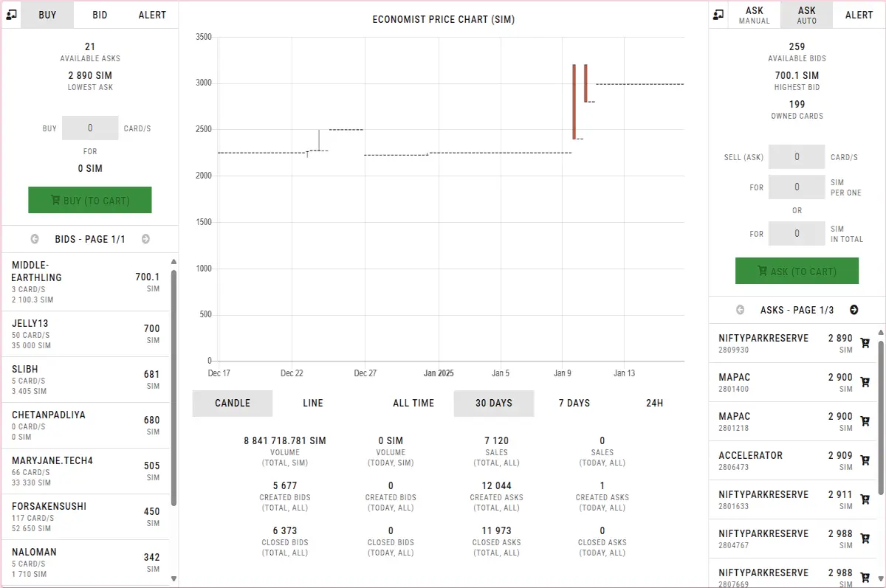The image size is (886, 588).
Task: Go to next bids page arrow
Action: (x=145, y=239)
